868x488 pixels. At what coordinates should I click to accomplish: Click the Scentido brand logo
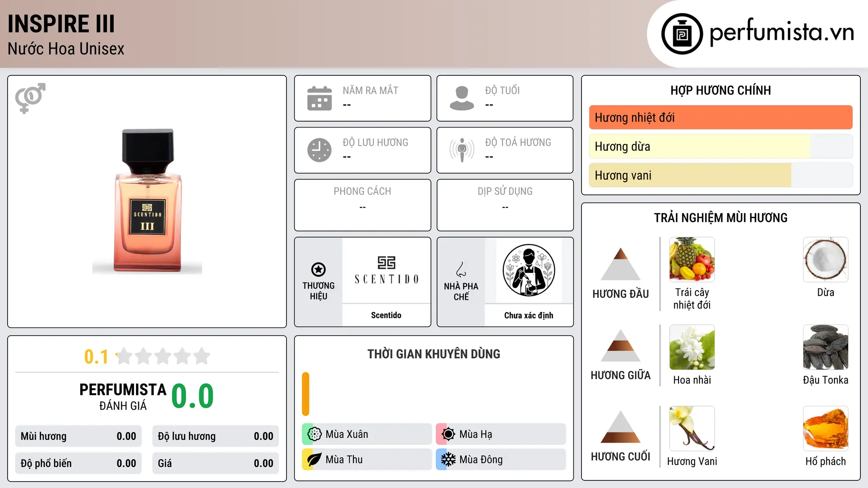point(386,270)
